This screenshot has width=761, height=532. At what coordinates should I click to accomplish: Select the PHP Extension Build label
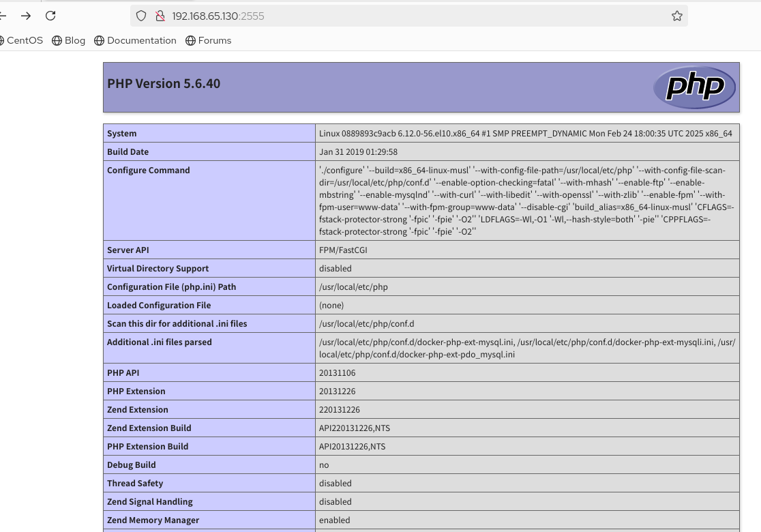point(147,447)
